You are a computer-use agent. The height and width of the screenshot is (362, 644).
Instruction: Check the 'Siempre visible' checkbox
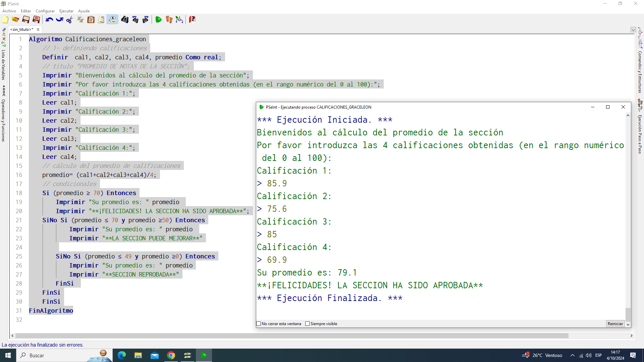pos(307,324)
